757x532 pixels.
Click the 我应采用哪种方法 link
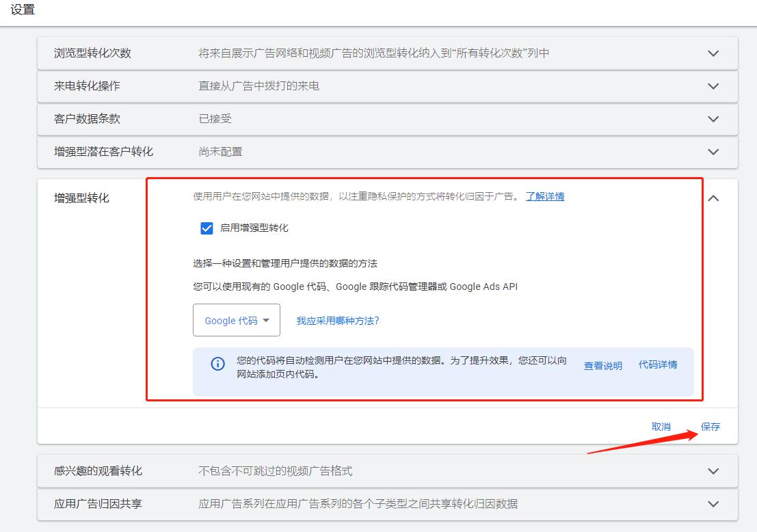pyautogui.click(x=337, y=319)
